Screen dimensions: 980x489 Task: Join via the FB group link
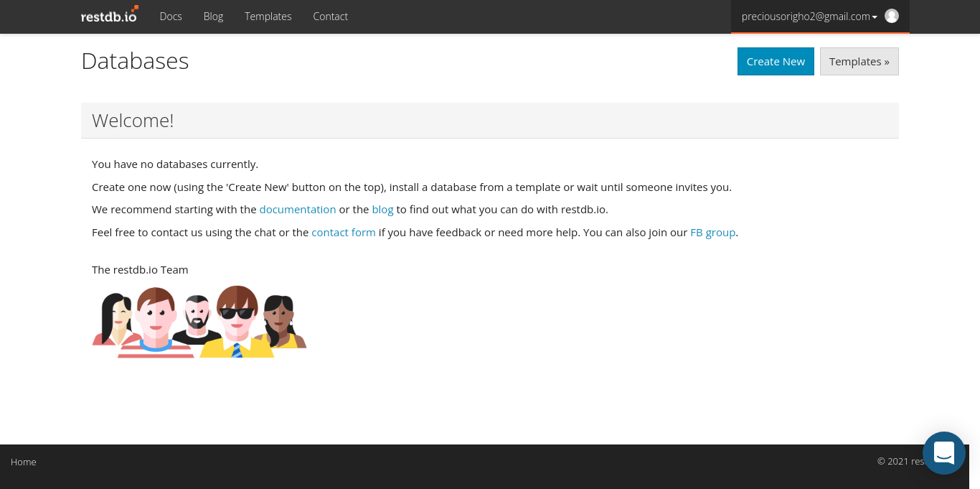click(x=712, y=233)
